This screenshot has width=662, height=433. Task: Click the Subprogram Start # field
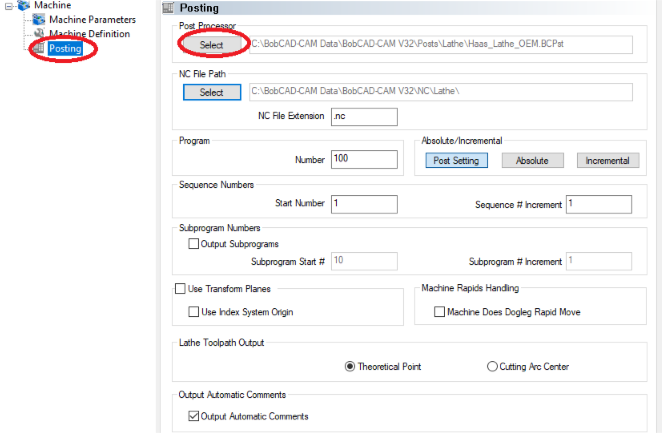point(364,261)
